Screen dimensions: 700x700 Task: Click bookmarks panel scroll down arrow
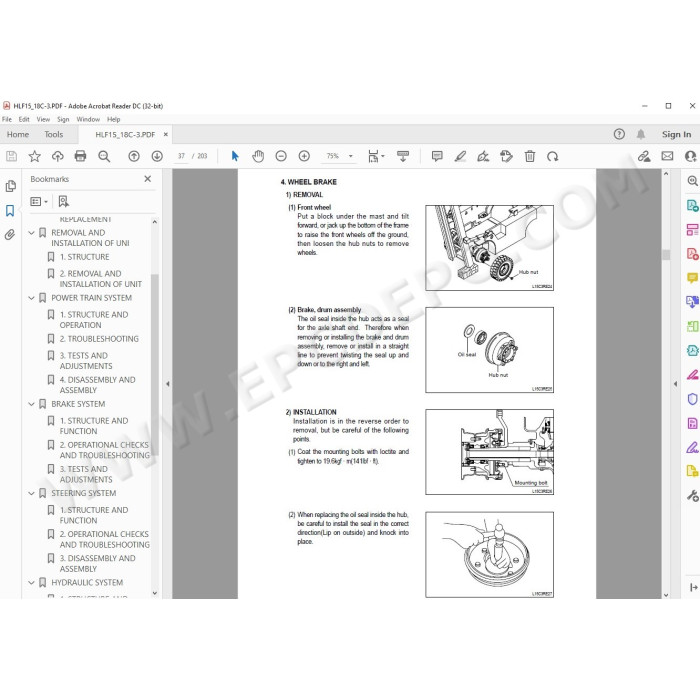tap(154, 593)
